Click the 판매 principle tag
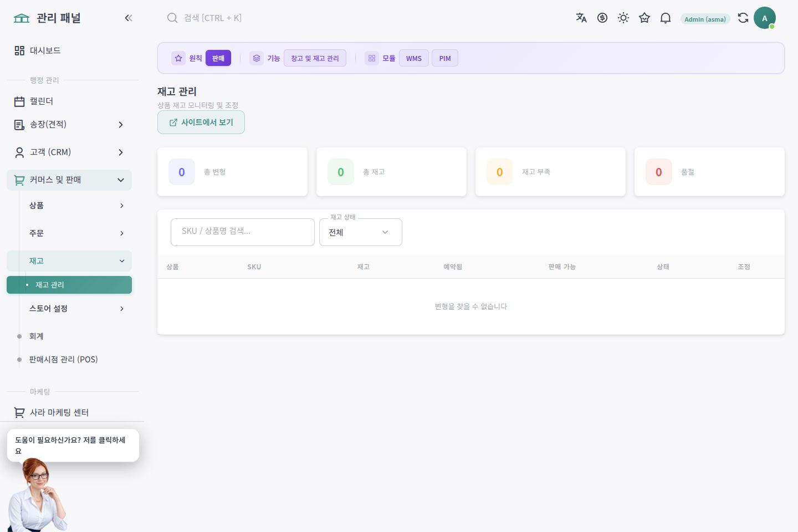 coord(218,58)
